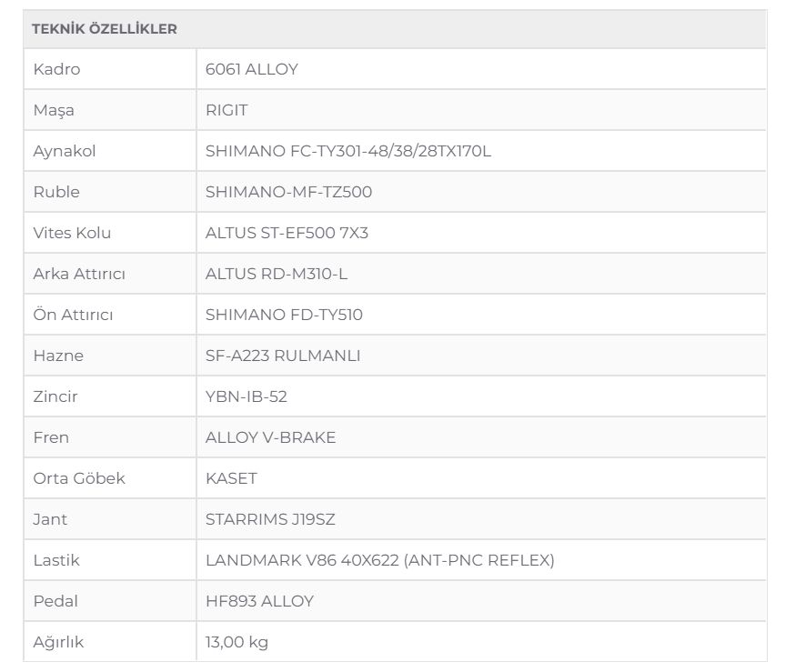Click the 13,00 kg weight value
This screenshot has width=785, height=672.
(x=237, y=642)
